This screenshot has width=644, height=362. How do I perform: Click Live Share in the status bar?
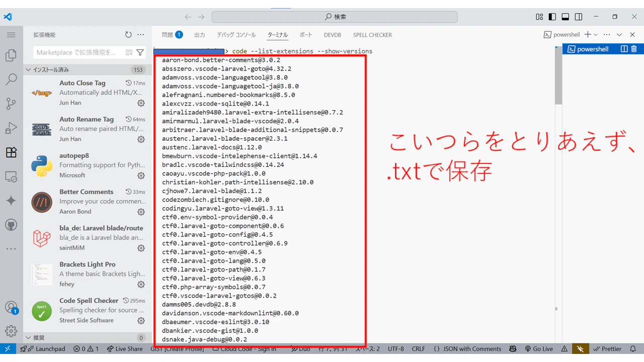(x=124, y=349)
